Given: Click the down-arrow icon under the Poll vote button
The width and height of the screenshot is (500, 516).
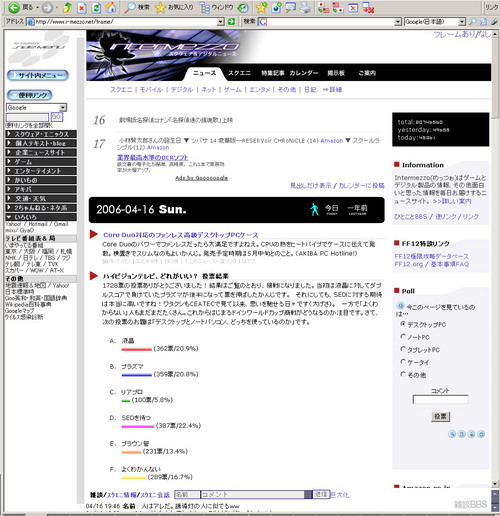Looking at the screenshot, I should coord(471,434).
